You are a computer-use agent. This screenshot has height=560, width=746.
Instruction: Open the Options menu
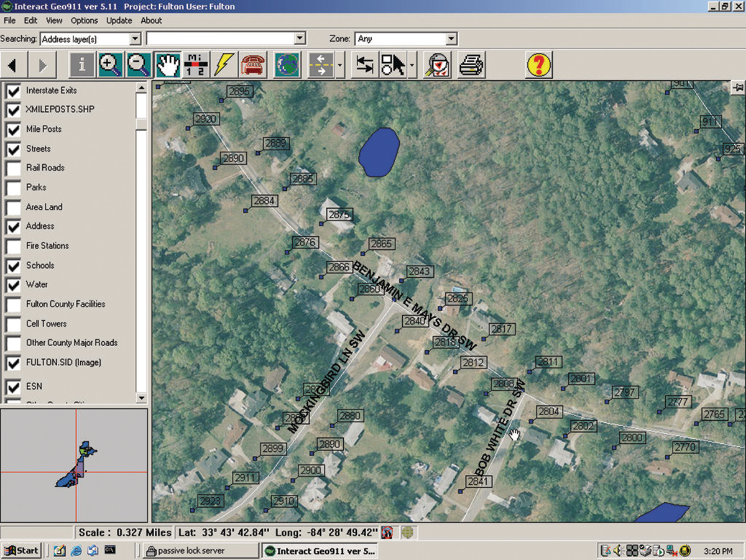coord(84,20)
